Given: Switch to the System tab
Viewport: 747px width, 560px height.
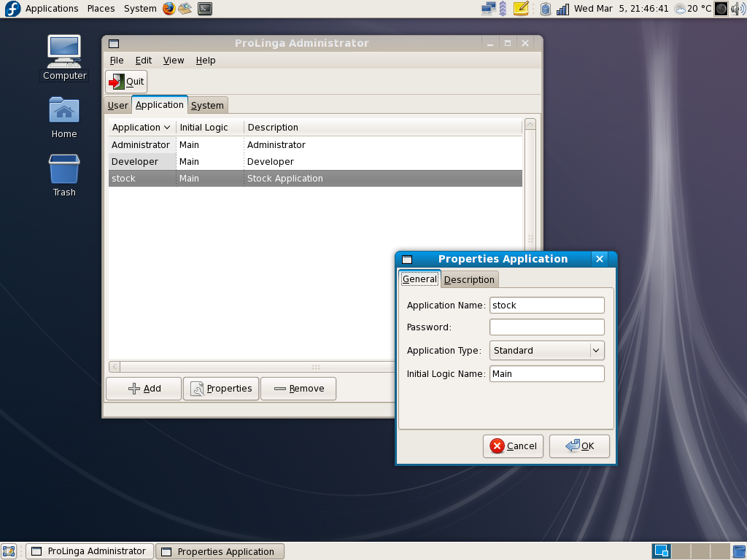Looking at the screenshot, I should (x=207, y=106).
